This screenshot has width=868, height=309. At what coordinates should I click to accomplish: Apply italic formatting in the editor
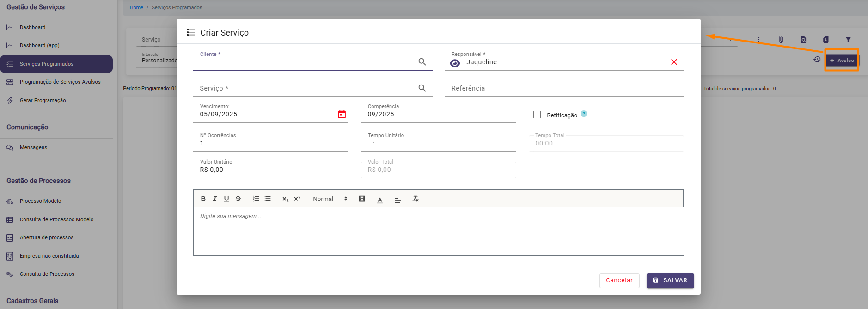point(214,199)
